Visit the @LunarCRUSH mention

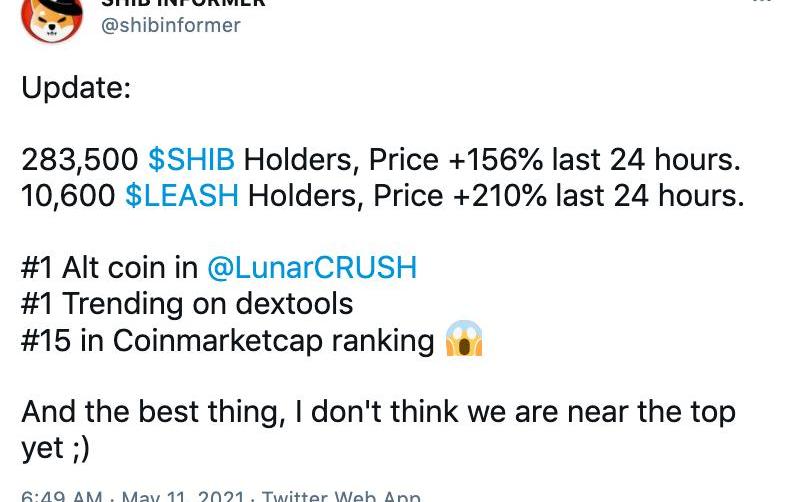pos(311,267)
